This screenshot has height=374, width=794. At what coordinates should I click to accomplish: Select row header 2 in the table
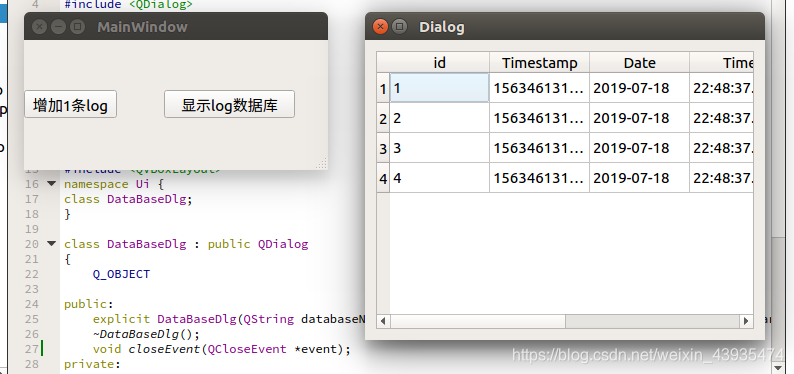click(x=383, y=118)
